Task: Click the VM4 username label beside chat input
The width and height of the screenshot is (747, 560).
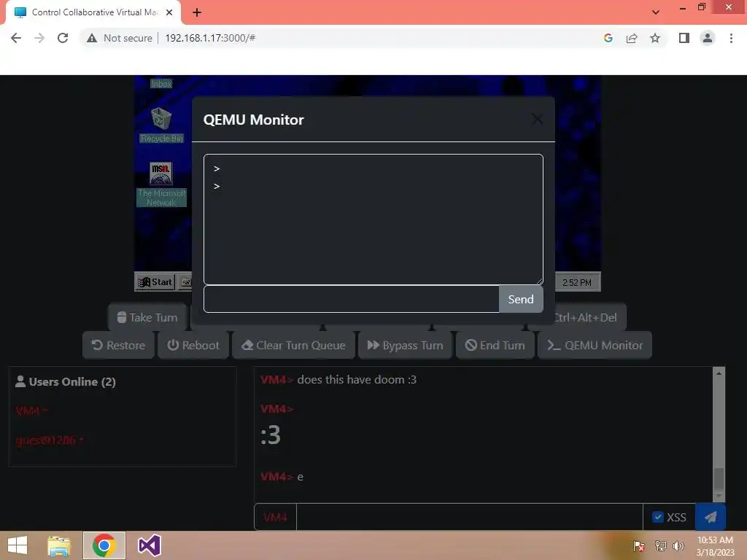Action: point(275,517)
